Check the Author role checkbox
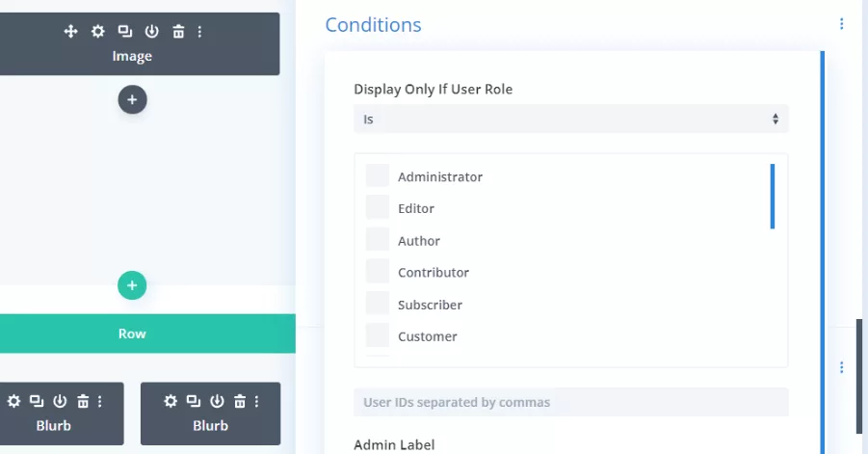 click(x=378, y=240)
